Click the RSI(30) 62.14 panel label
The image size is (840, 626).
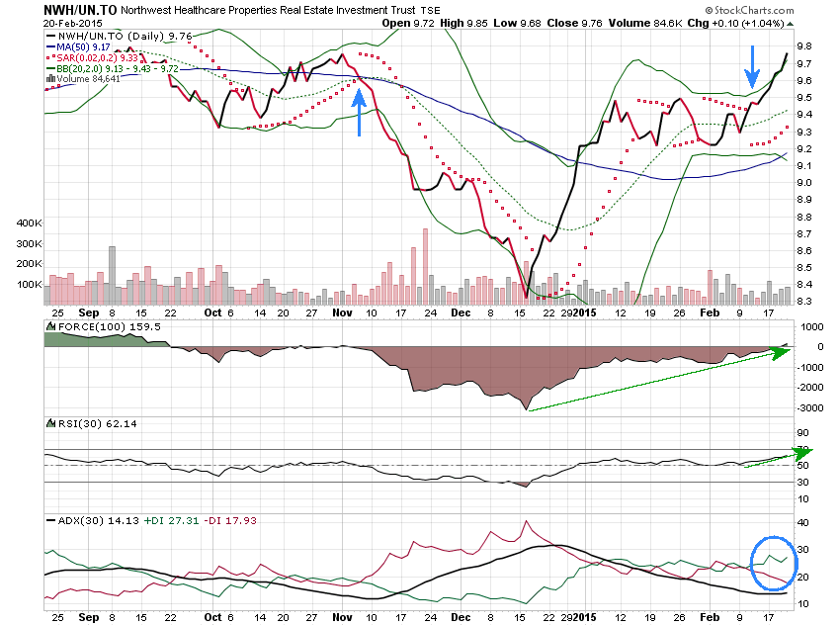(97, 423)
